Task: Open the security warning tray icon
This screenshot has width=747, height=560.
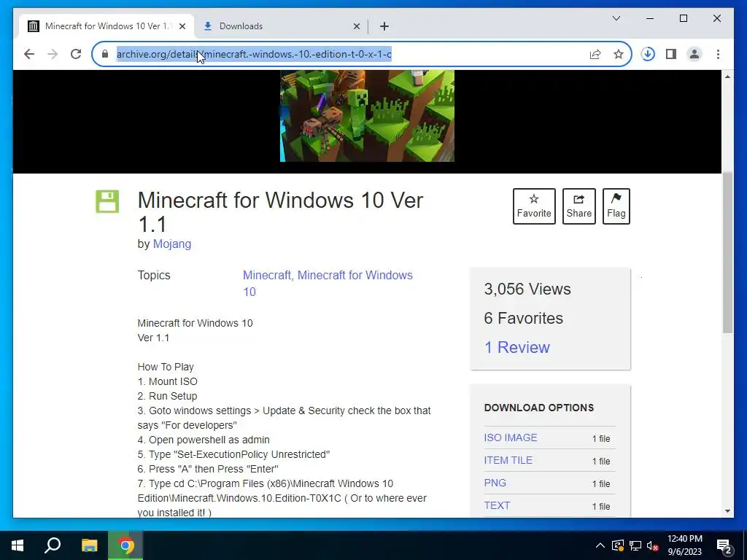Action: click(617, 545)
